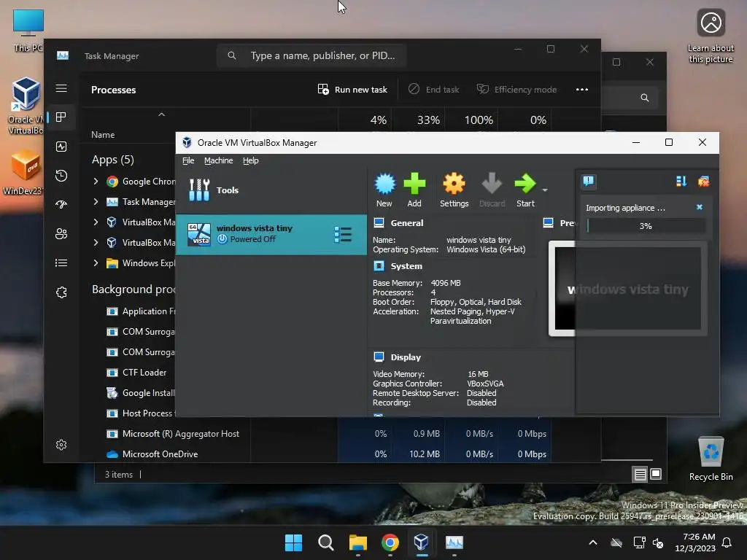The width and height of the screenshot is (747, 560).
Task: Open Services icon in Task Manager
Action: point(61,292)
